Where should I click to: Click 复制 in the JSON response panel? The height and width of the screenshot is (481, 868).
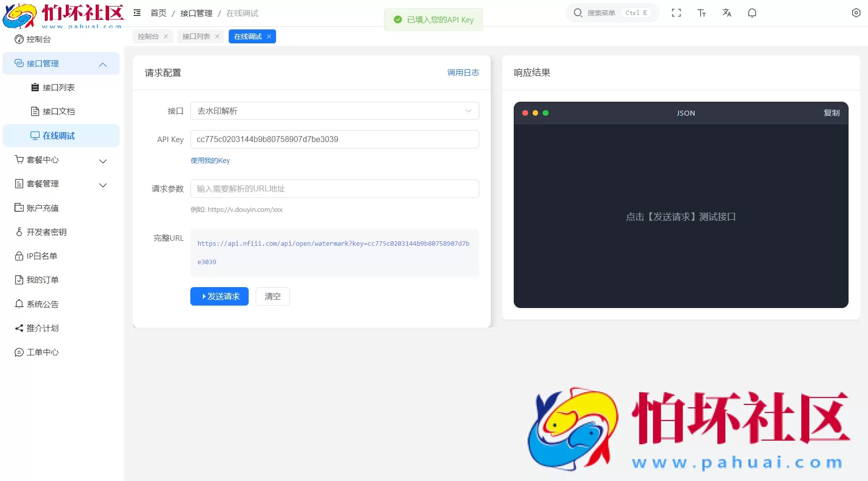coord(831,113)
